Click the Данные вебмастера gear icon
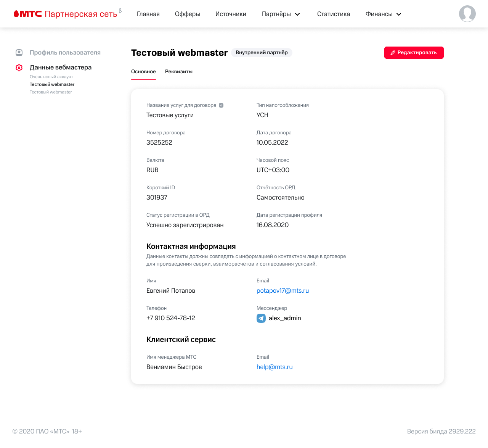This screenshot has height=448, width=488. click(x=19, y=68)
